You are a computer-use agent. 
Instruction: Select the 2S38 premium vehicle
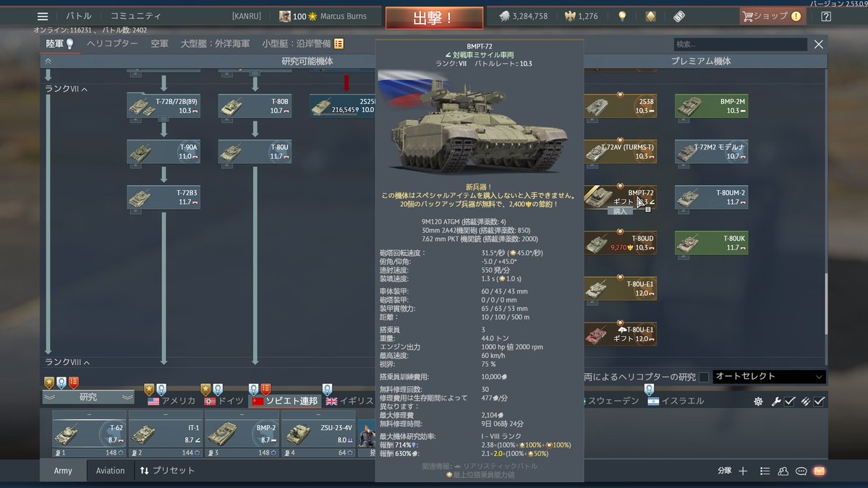[x=621, y=106]
